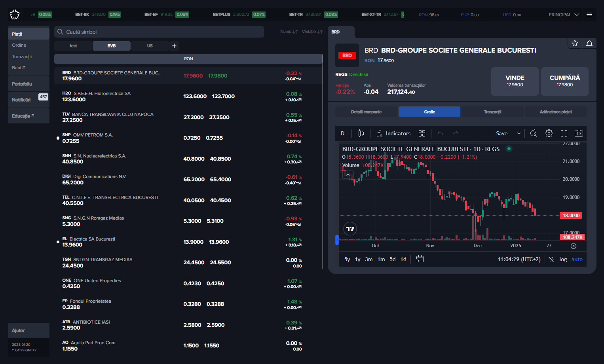This screenshot has height=364, width=604.
Task: Open the quick search lightning icon
Action: tap(534, 133)
